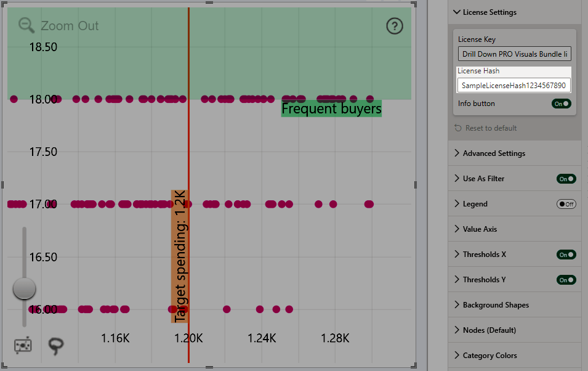Image resolution: width=588 pixels, height=371 pixels.
Task: Open the help question mark button
Action: point(395,26)
